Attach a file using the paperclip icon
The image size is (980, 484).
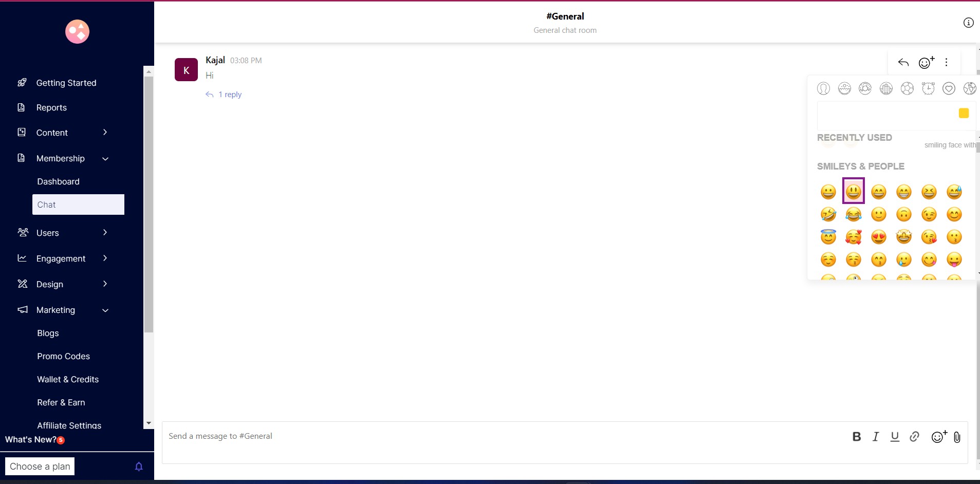point(957,437)
